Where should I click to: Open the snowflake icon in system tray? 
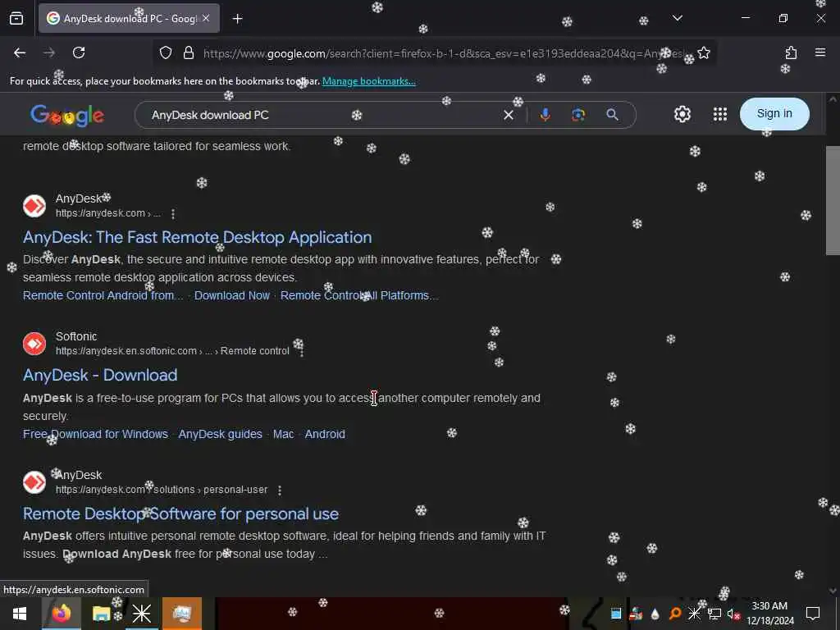coord(694,614)
